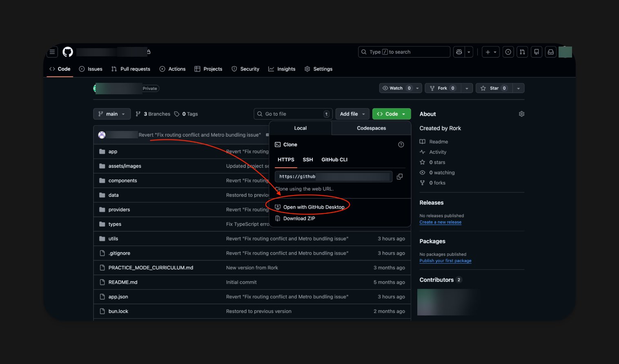Select the Local tab in clone popup

301,128
